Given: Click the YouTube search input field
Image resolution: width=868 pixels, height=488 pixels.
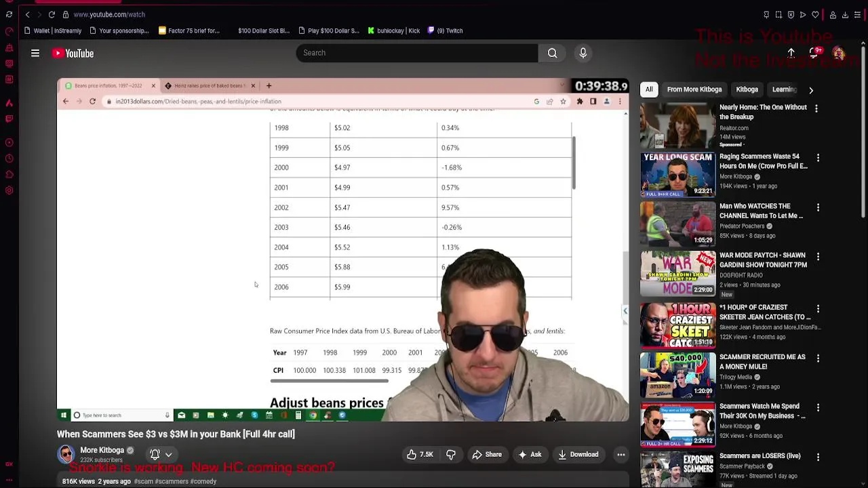Looking at the screenshot, I should (417, 53).
